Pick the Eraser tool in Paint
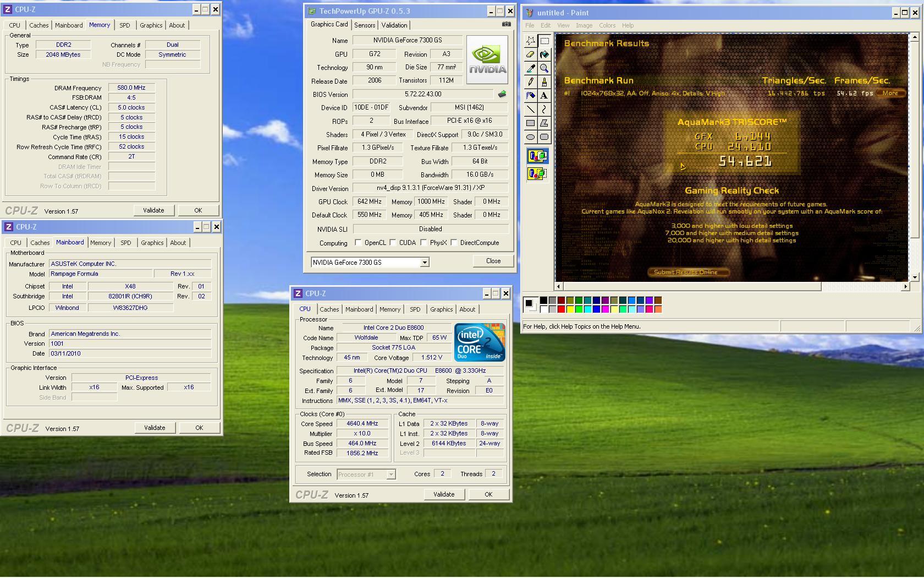924x578 pixels. click(530, 54)
